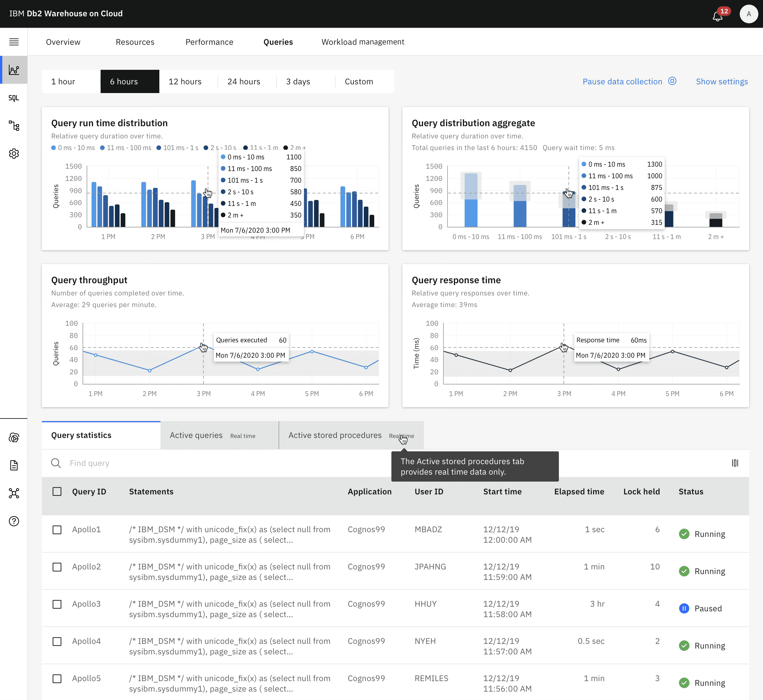Click the monitoring chart sidebar icon
The image size is (763, 700).
tap(14, 70)
